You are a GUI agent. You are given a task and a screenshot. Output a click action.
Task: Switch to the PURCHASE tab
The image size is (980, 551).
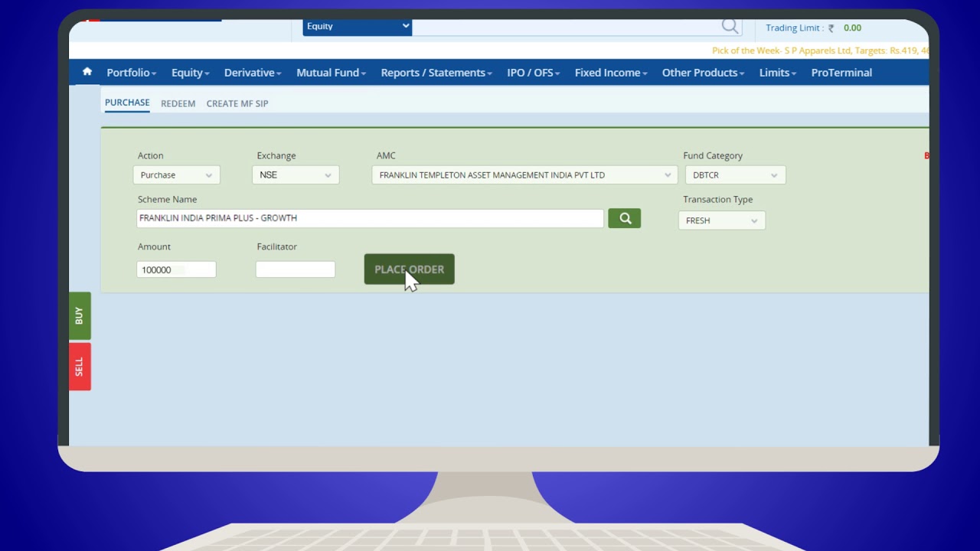127,103
